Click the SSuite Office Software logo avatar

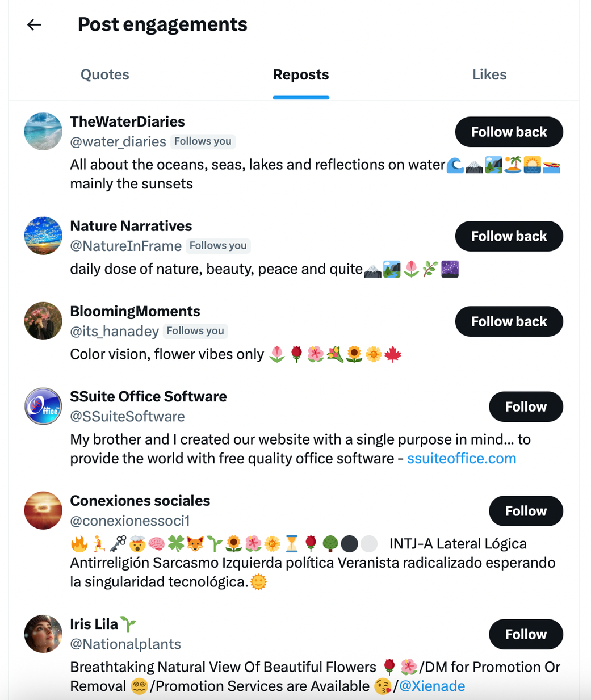tap(43, 406)
